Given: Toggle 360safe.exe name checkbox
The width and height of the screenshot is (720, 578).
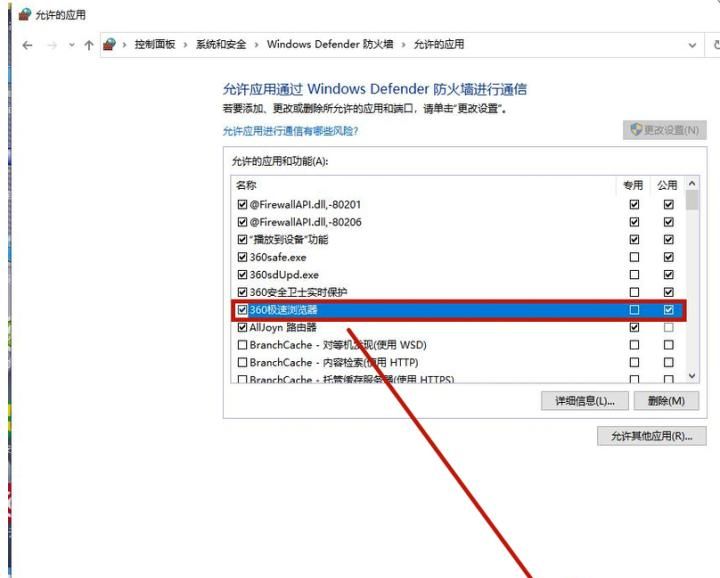Looking at the screenshot, I should click(x=242, y=257).
